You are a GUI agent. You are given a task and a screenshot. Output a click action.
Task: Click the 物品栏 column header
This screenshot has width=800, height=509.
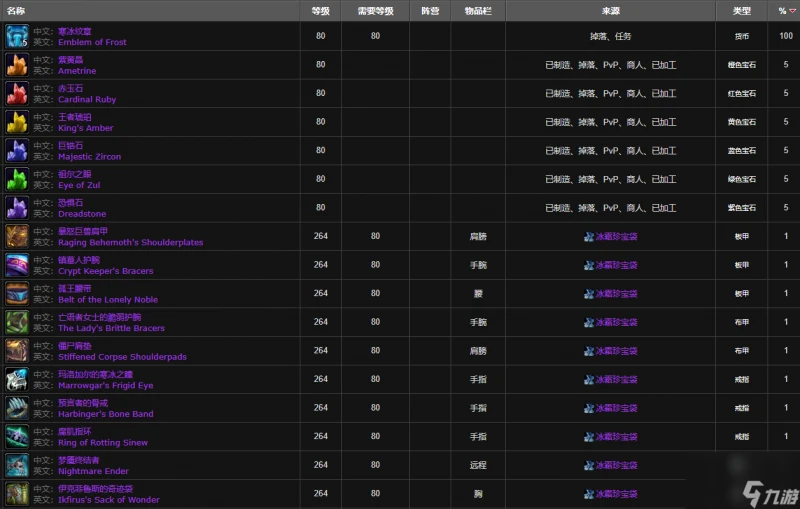click(x=478, y=11)
